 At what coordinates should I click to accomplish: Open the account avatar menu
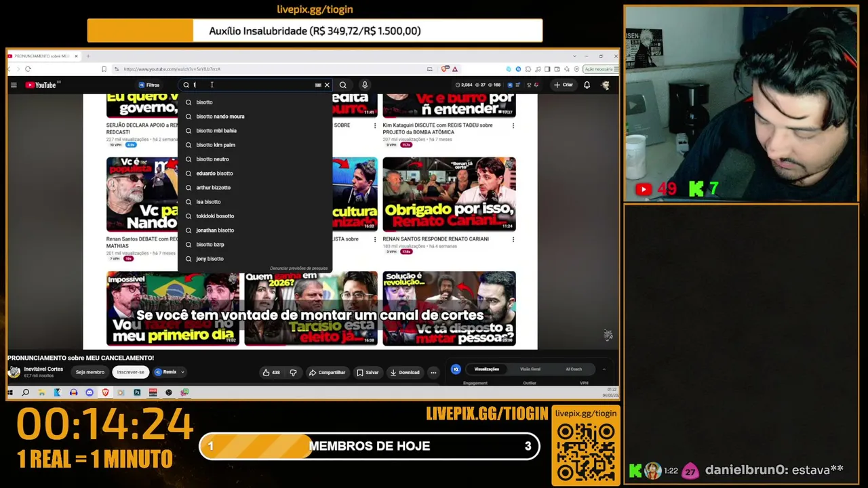coord(606,85)
